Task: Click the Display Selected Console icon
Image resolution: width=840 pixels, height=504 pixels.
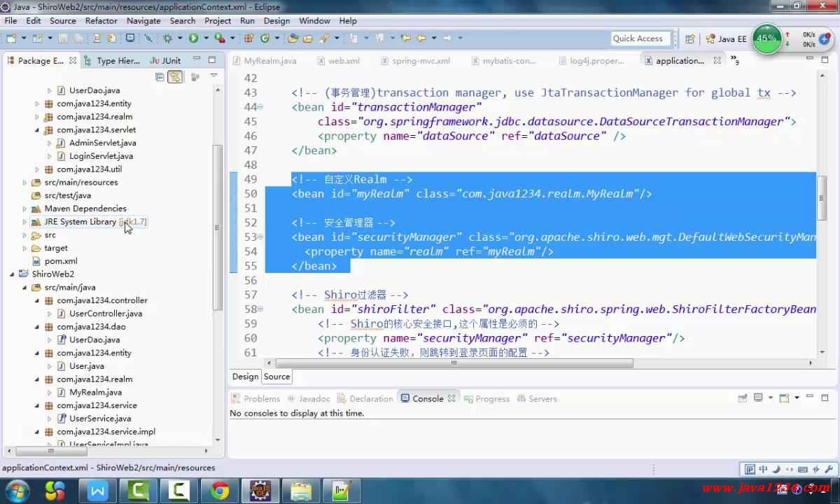Action: pyautogui.click(x=758, y=398)
